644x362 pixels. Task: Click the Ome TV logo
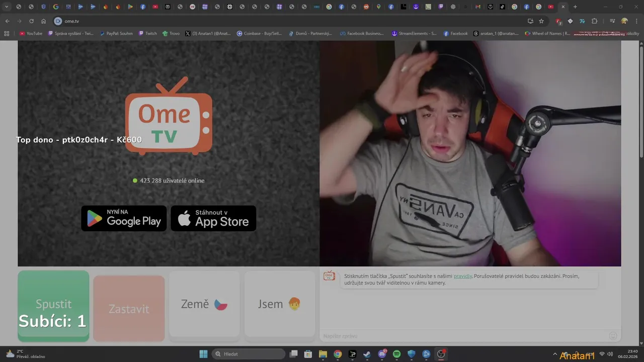169,116
